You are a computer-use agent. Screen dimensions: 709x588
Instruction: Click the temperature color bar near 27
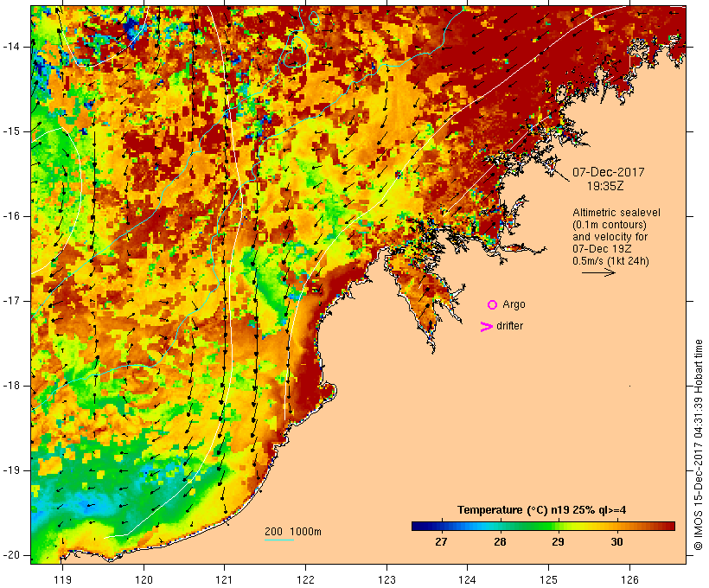pos(441,526)
